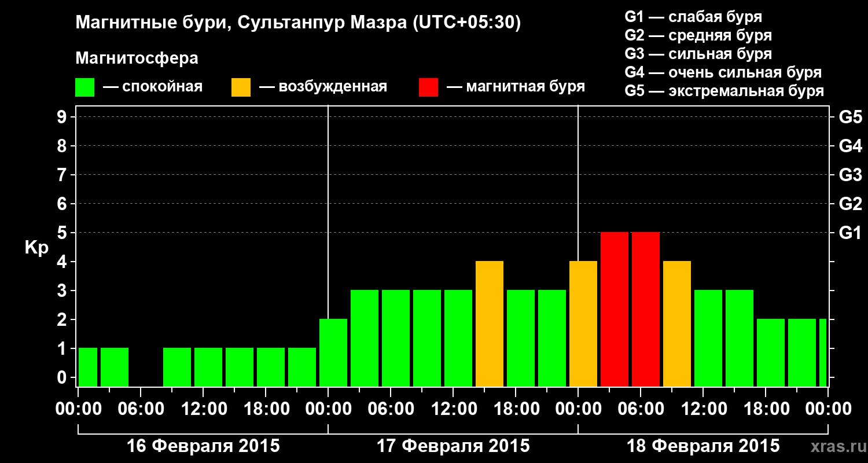Click the '— магнитная буря' legend label
Image resolution: width=868 pixels, height=463 pixels.
coord(516,87)
